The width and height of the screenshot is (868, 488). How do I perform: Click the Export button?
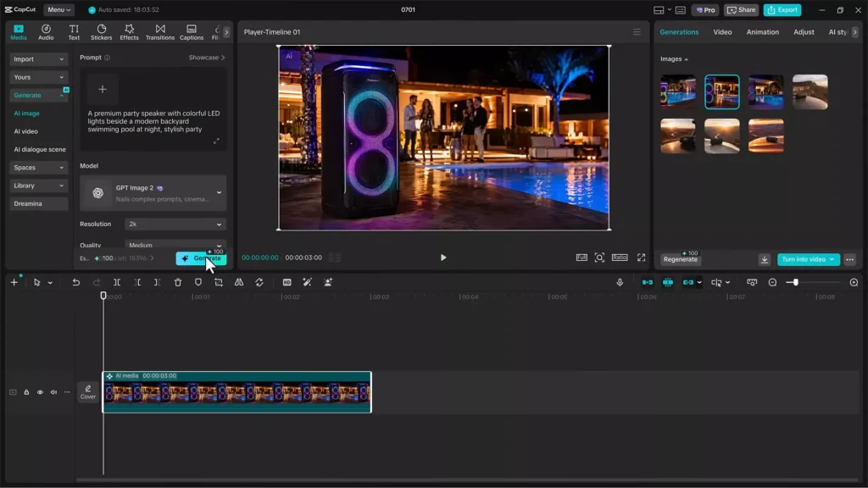coord(782,10)
